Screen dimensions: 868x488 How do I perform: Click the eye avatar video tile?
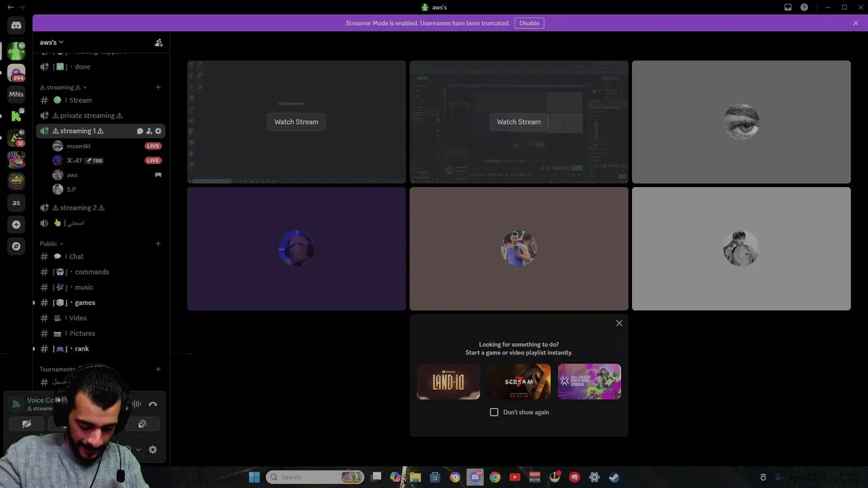[741, 122]
